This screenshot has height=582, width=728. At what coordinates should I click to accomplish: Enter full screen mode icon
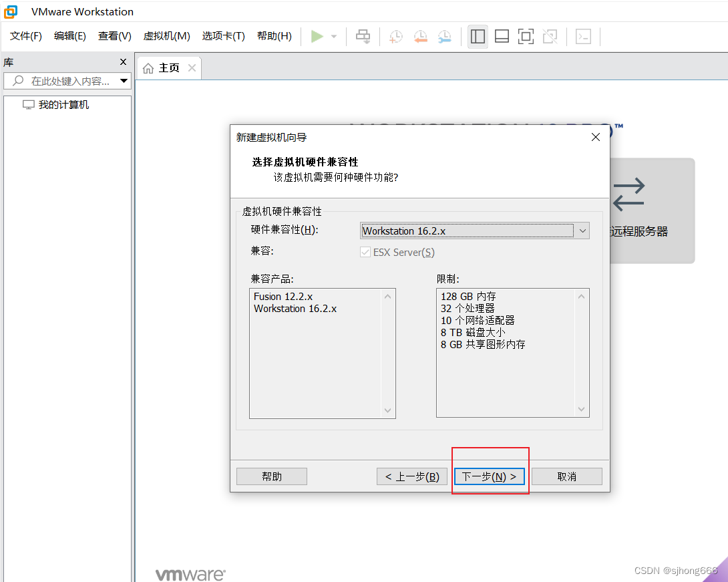pyautogui.click(x=526, y=36)
